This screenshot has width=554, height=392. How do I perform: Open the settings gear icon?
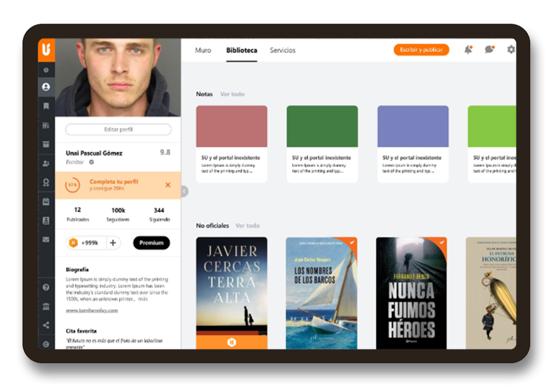coord(511,49)
